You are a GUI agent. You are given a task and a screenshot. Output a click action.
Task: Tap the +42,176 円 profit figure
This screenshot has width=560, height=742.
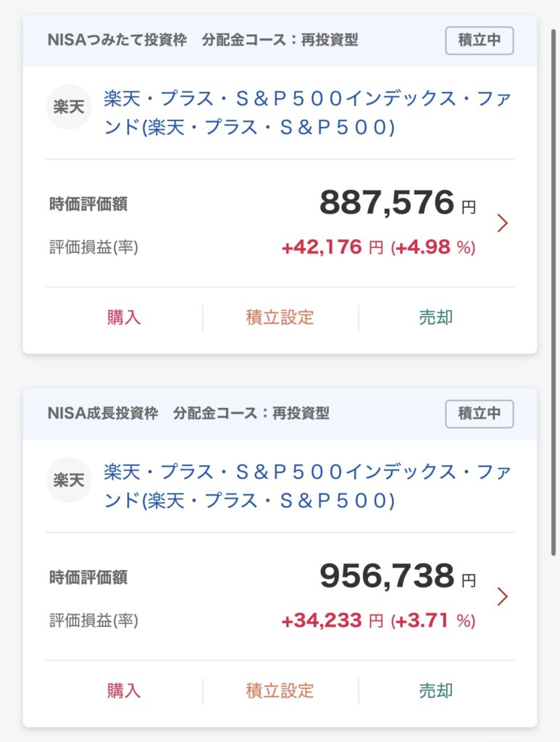pos(333,247)
